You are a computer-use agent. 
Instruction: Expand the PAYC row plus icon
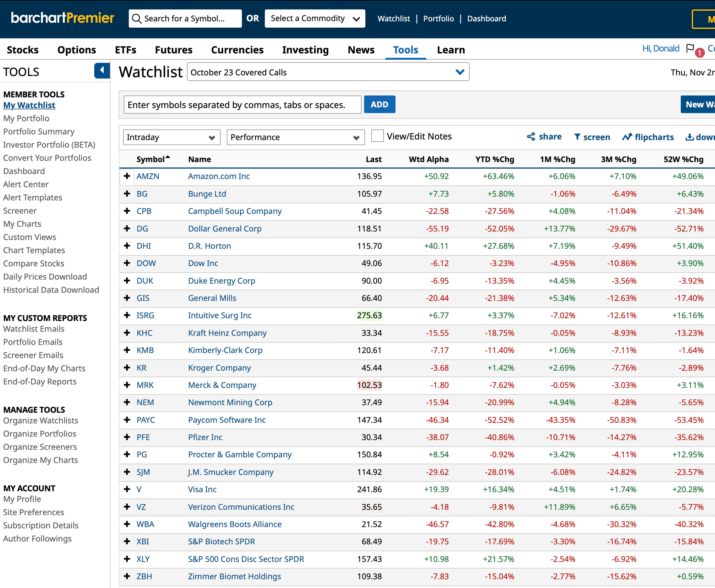point(127,420)
